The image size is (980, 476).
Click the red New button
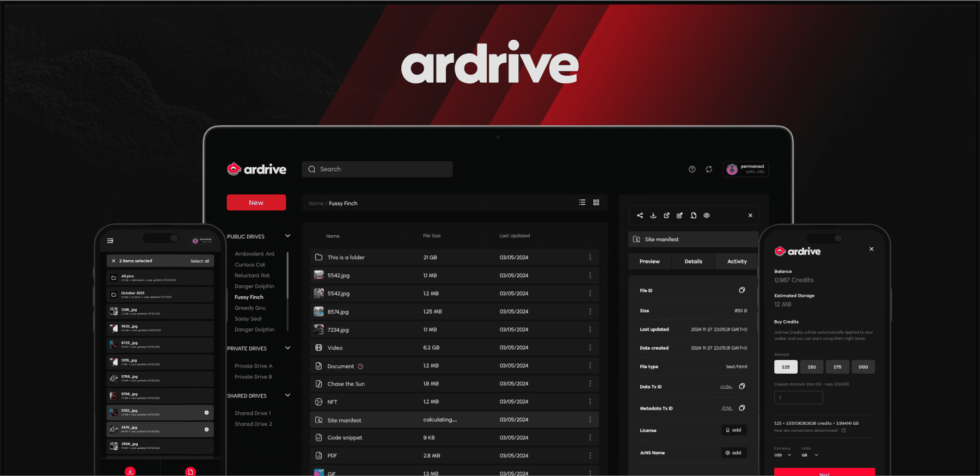[256, 203]
